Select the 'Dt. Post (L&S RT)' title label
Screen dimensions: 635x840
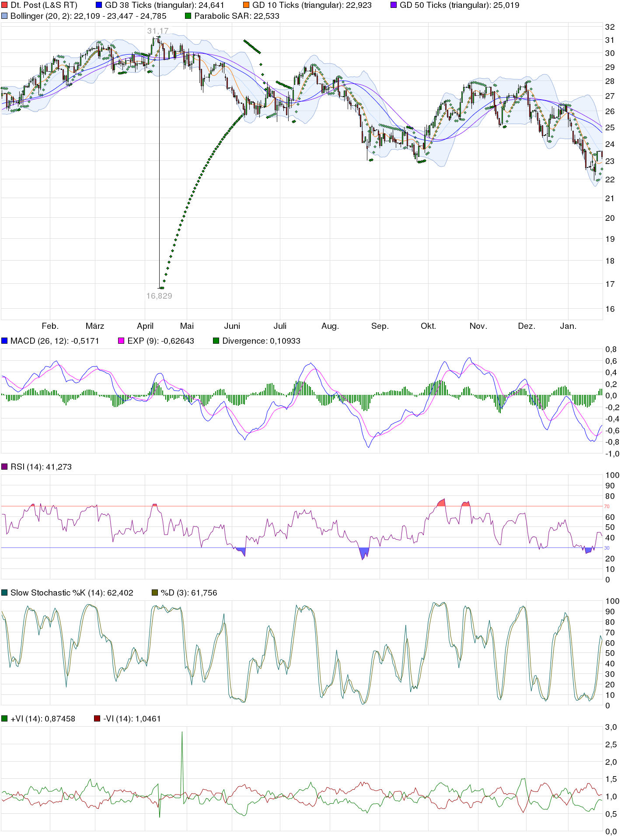click(44, 5)
